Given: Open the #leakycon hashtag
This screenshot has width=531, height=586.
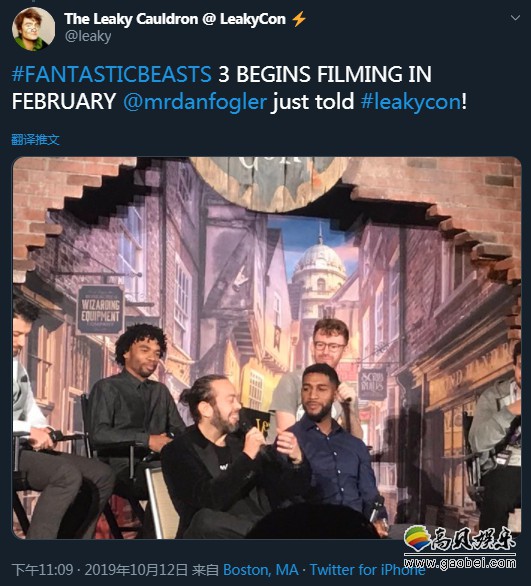Looking at the screenshot, I should 411,102.
